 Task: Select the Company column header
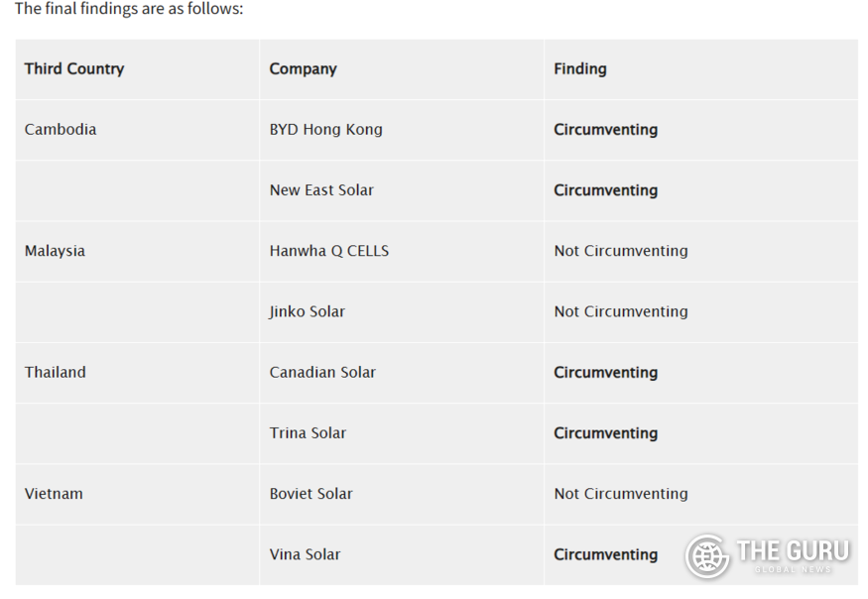point(303,68)
